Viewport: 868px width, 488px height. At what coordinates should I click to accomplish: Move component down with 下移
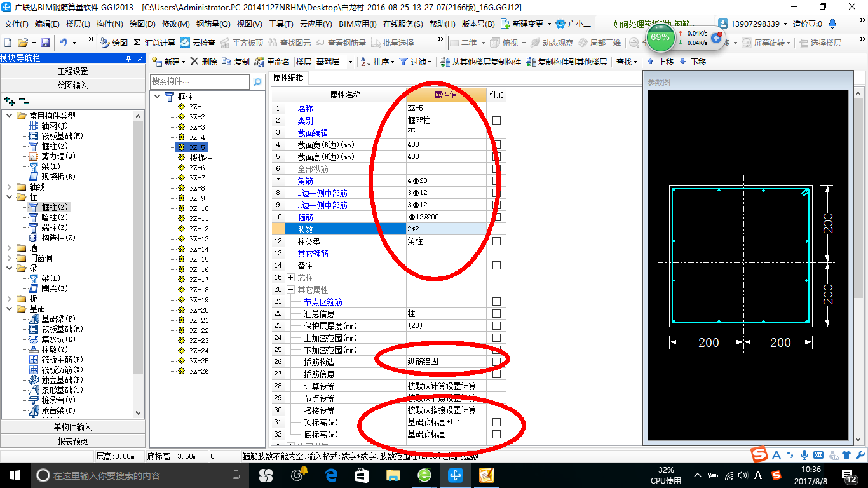tap(693, 62)
